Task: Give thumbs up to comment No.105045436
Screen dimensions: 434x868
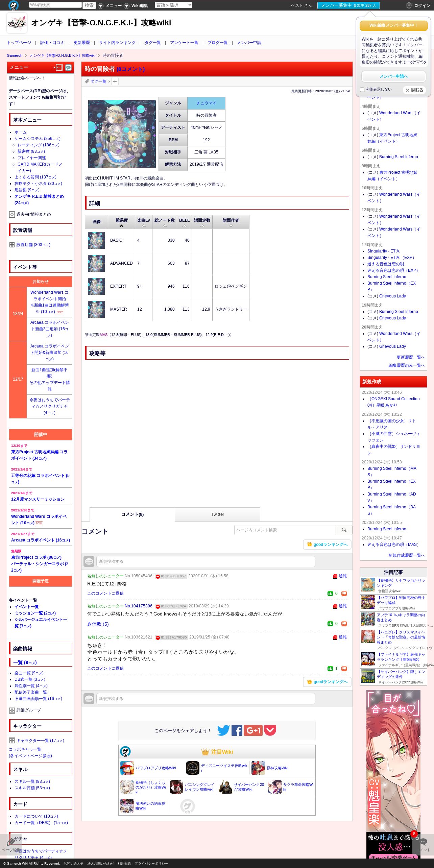Action: click(330, 594)
